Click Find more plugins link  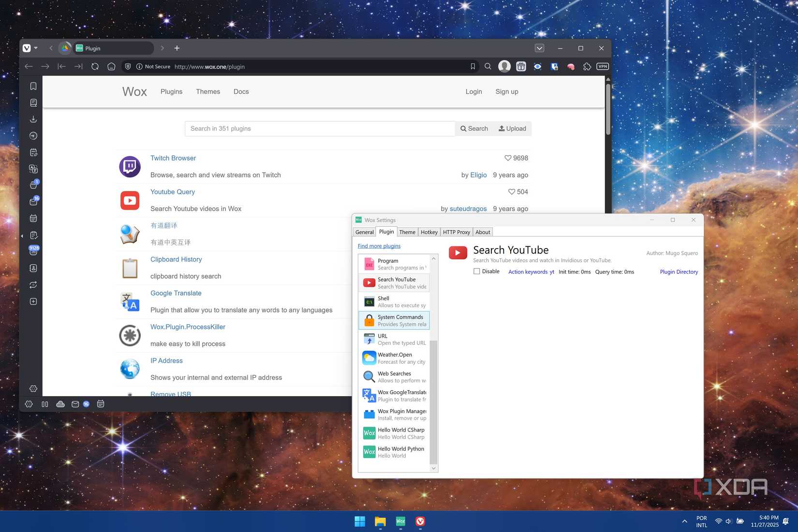pos(379,246)
